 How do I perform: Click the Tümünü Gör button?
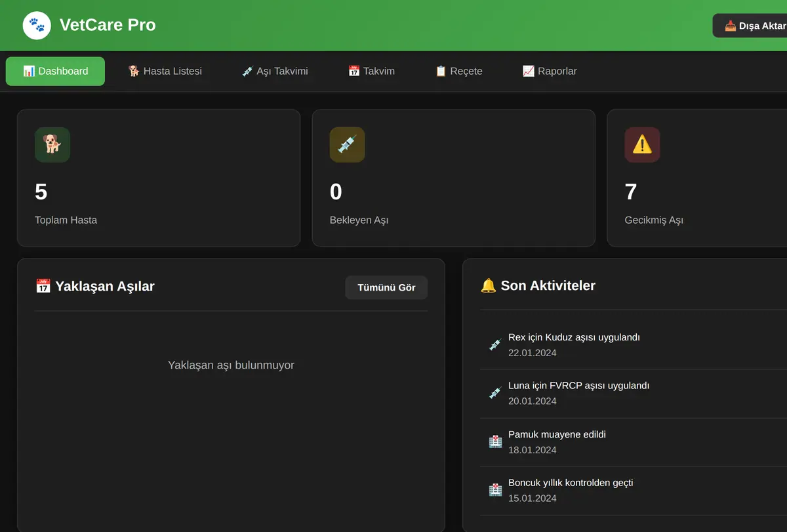(x=386, y=287)
